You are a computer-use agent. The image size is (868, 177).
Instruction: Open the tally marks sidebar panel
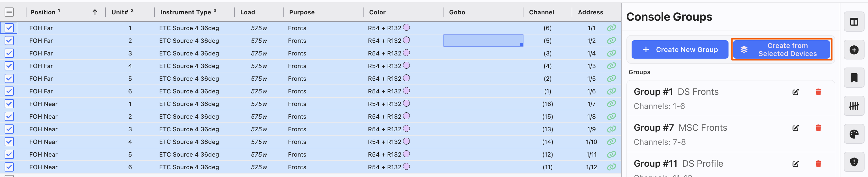854,106
